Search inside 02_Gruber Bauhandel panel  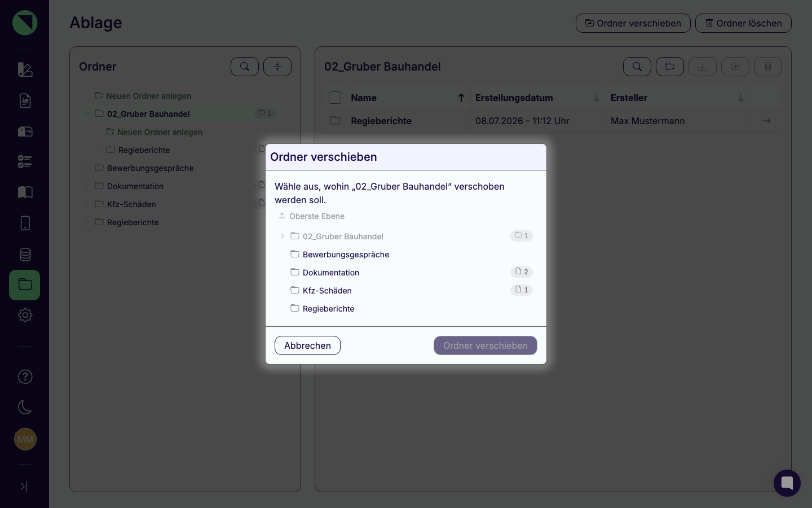tap(637, 67)
